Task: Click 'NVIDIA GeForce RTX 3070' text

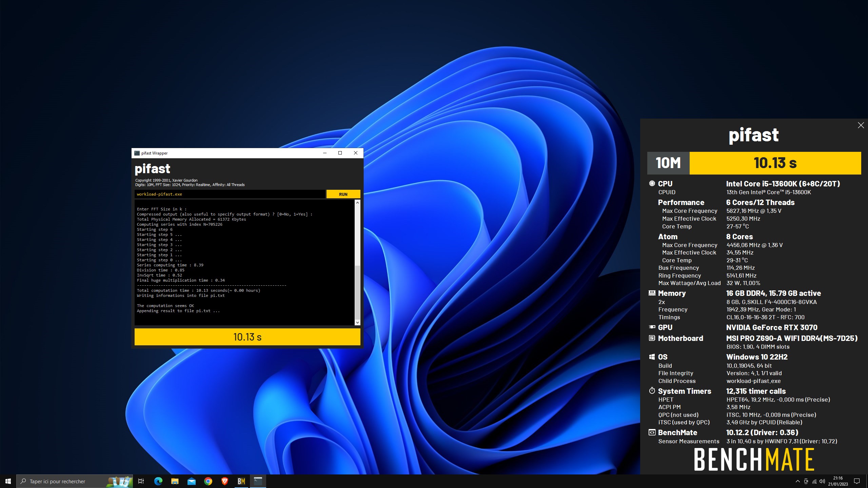Action: 772,327
